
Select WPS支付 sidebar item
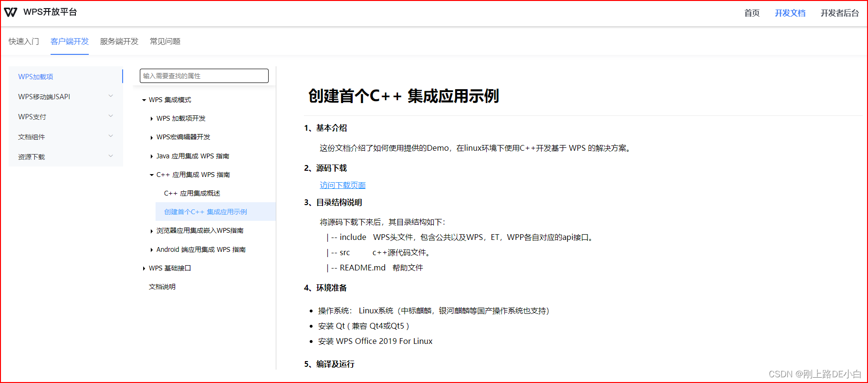coord(32,116)
